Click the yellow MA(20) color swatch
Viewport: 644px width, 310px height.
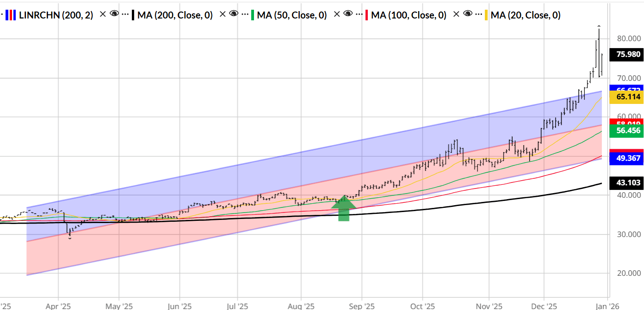coord(486,15)
